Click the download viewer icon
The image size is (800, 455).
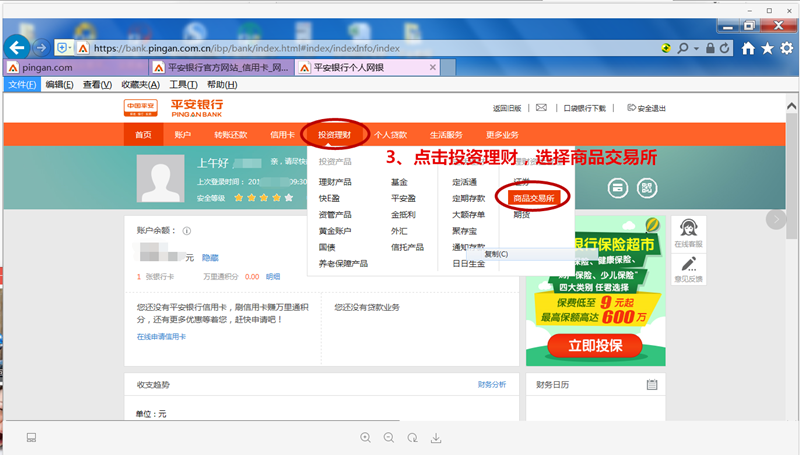click(x=436, y=438)
